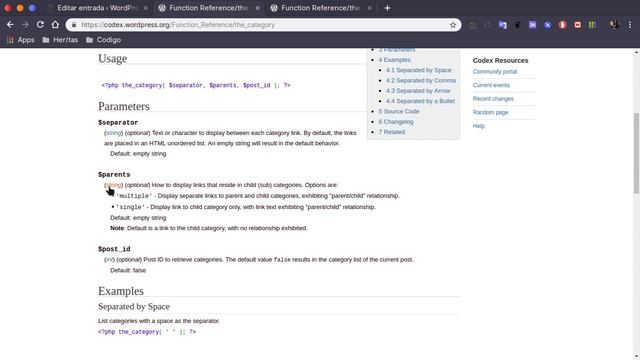Image resolution: width=640 pixels, height=360 pixels.
Task: Jump to 4.2 Separated by Comma
Action: pyautogui.click(x=421, y=80)
